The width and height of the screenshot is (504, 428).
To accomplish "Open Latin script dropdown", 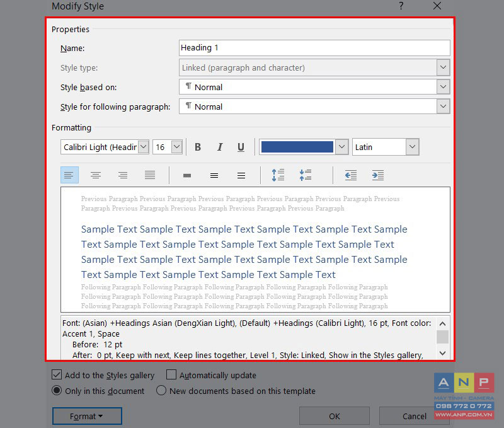I will click(x=413, y=147).
